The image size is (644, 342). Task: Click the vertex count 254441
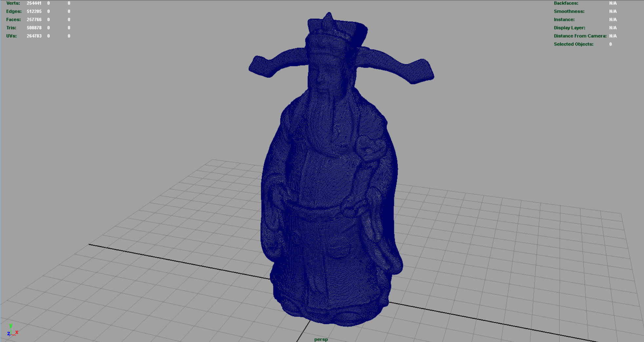point(34,3)
